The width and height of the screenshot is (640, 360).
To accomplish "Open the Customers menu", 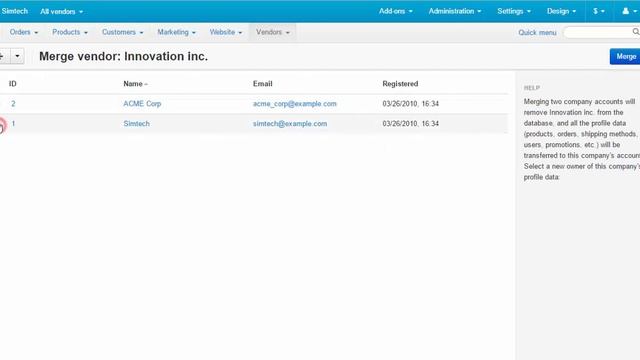I will pos(122,32).
